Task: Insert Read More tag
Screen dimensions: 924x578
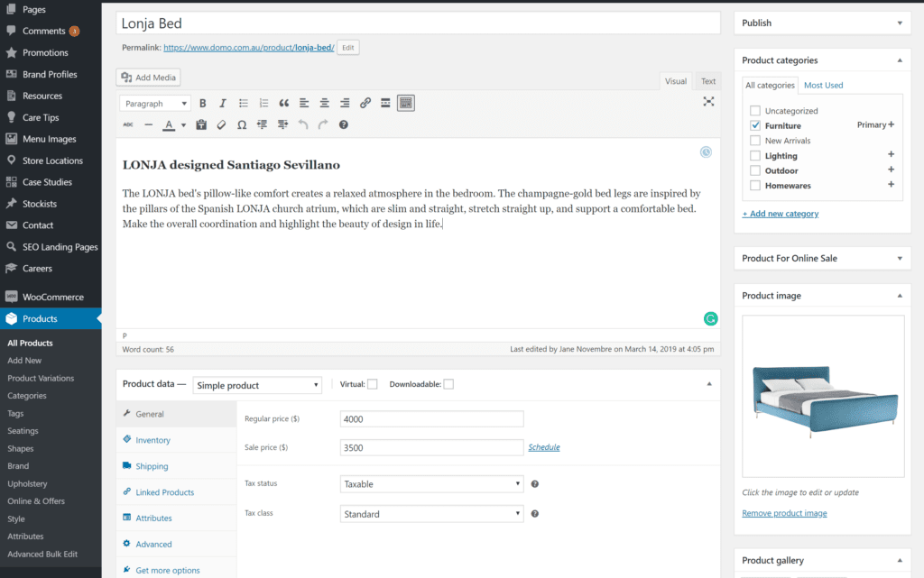Action: (x=385, y=103)
